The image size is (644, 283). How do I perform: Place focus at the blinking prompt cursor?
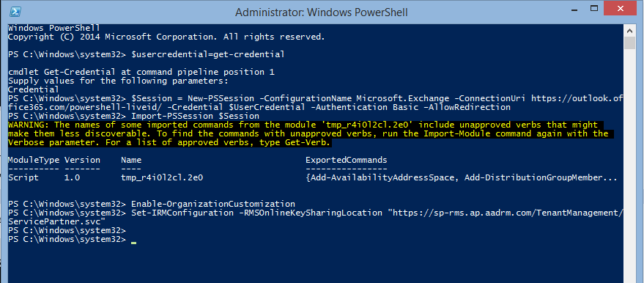click(133, 242)
